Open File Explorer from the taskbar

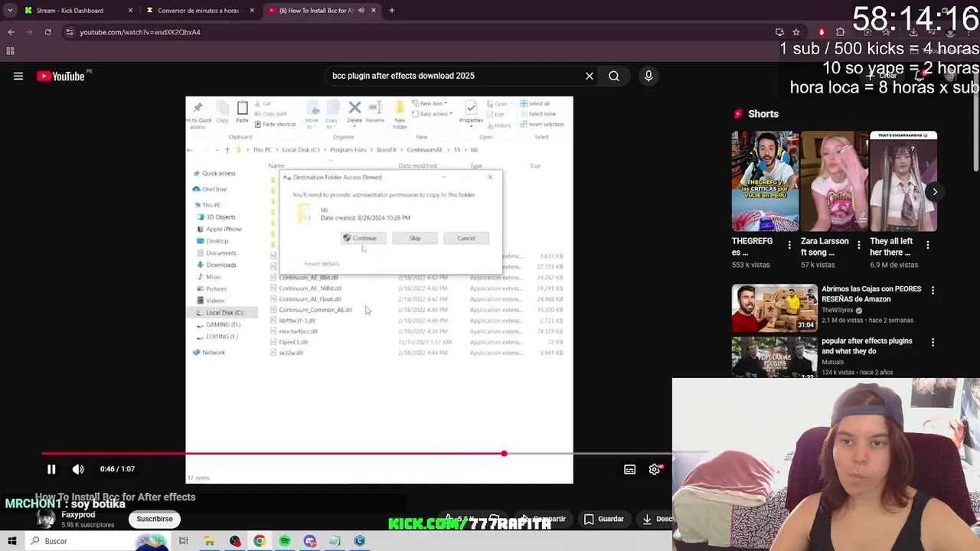coord(209,541)
